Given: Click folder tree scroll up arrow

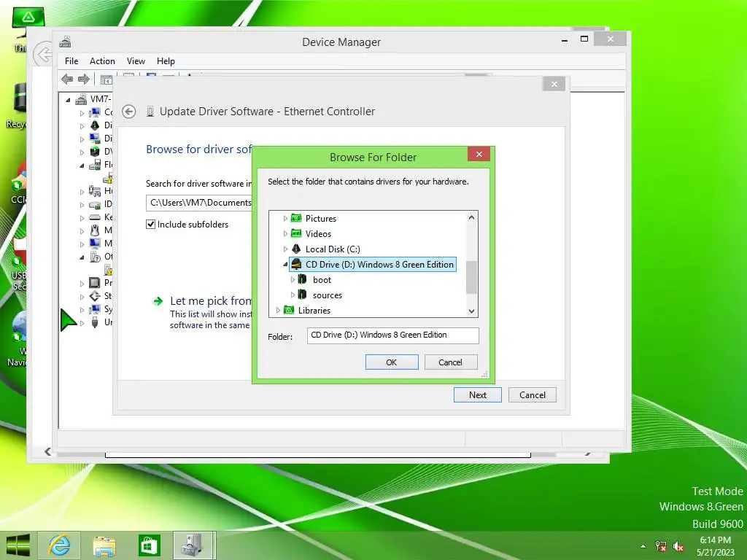Looking at the screenshot, I should coord(471,217).
